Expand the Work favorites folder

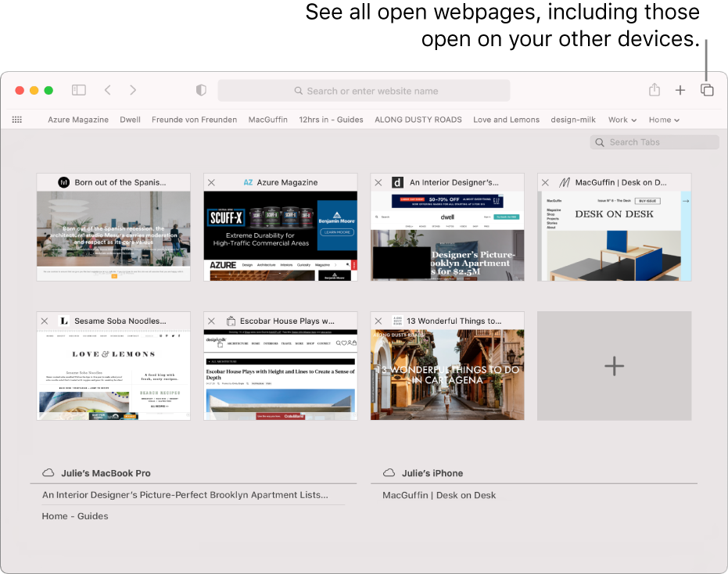(x=622, y=120)
